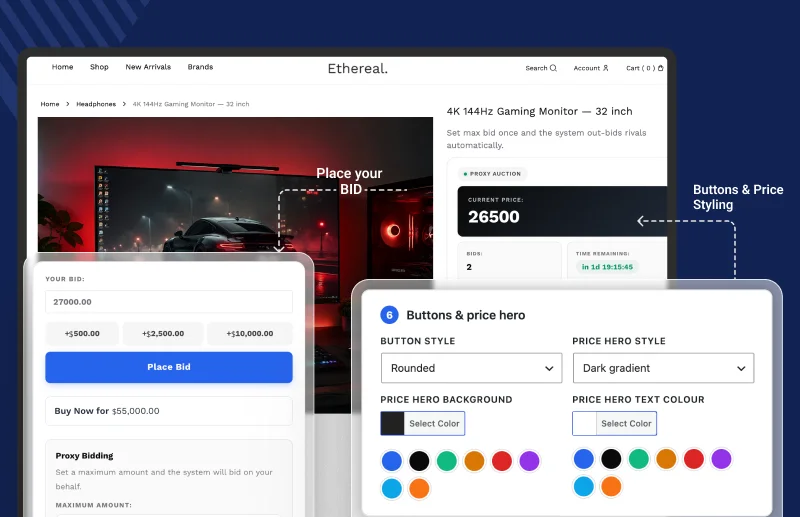Open the Button Style dropdown showing Rounded

coord(471,368)
